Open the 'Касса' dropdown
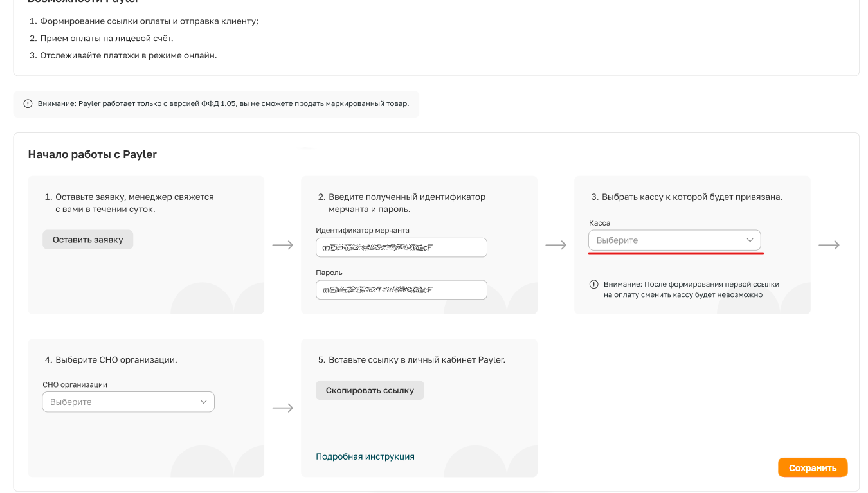 click(674, 240)
